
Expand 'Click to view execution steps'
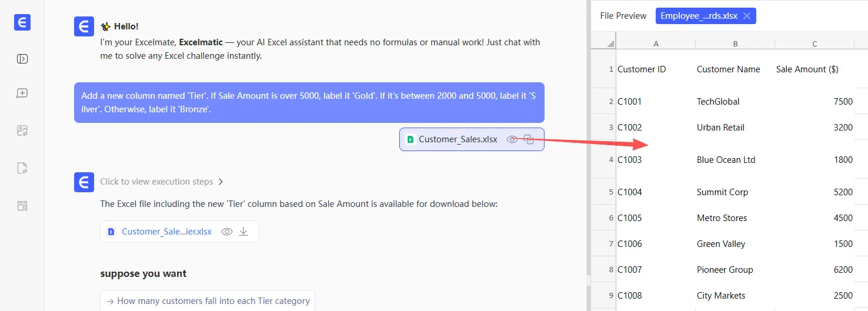(x=156, y=182)
